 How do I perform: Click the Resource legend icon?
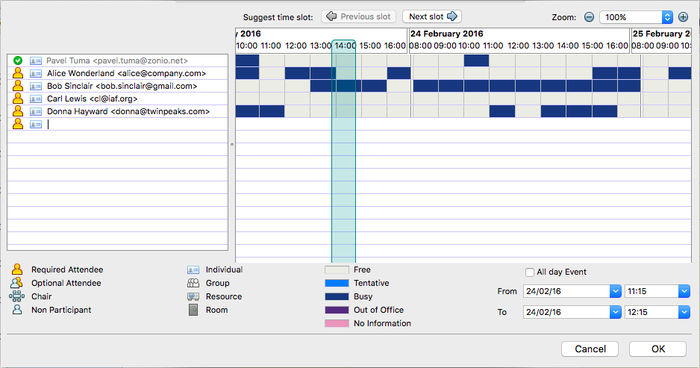[193, 297]
